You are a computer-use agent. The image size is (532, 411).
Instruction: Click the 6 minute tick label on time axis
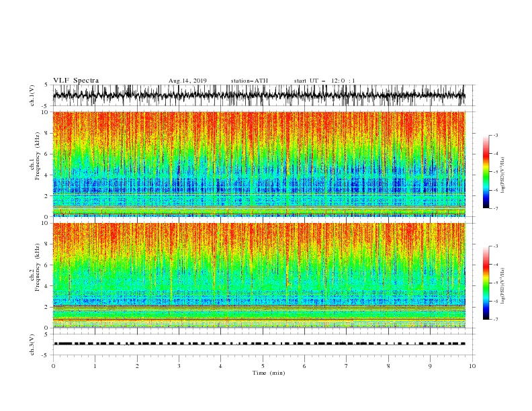pyautogui.click(x=304, y=366)
